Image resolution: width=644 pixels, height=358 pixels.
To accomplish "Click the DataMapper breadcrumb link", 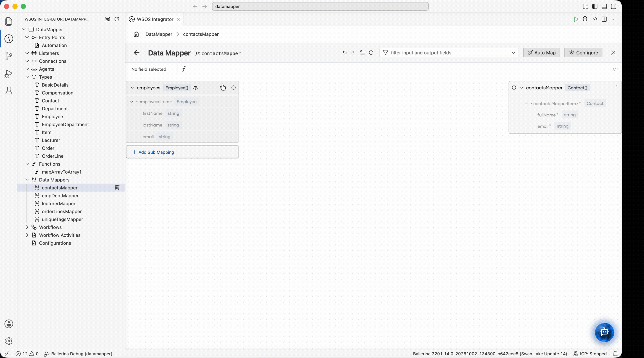I will [x=159, y=34].
